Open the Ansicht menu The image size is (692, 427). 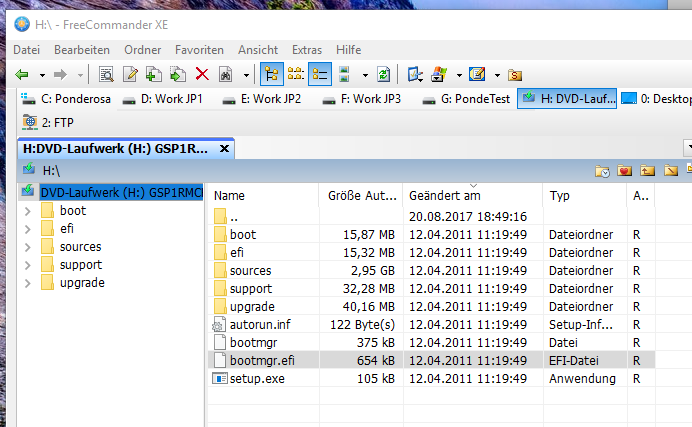pyautogui.click(x=258, y=50)
